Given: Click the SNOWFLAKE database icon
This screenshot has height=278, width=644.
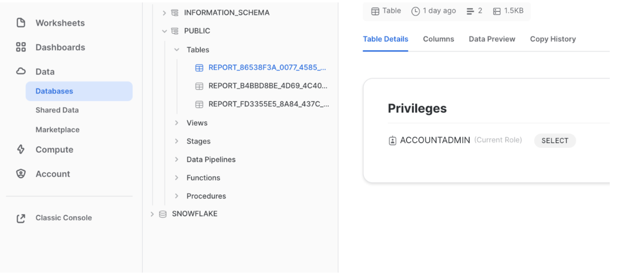Looking at the screenshot, I should point(163,214).
